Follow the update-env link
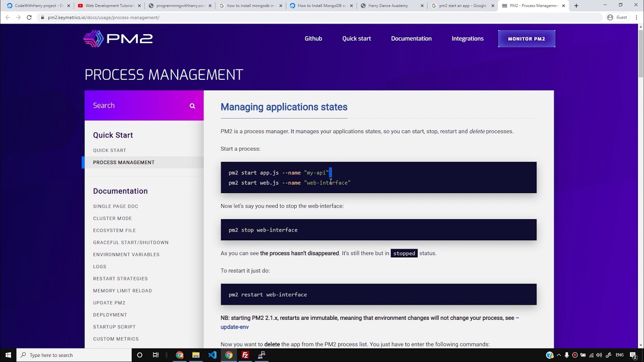 pyautogui.click(x=234, y=327)
